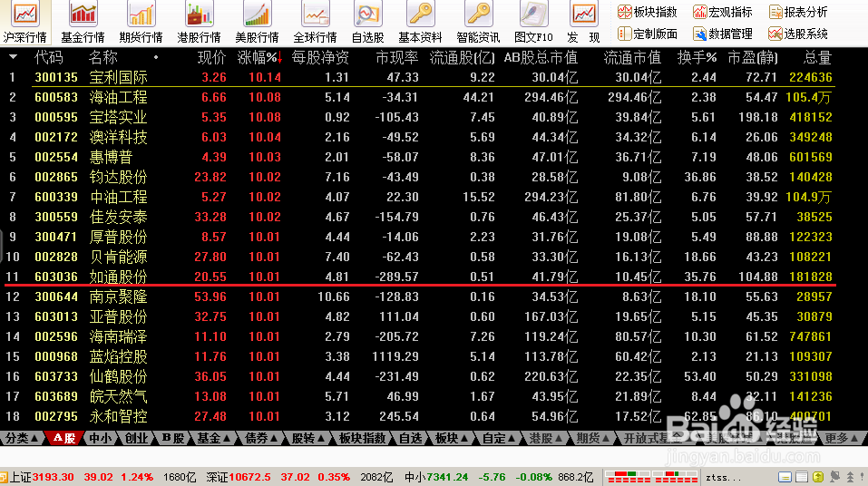868x486 pixels.
Task: Open 报表分析 toolbar item
Action: click(798, 12)
